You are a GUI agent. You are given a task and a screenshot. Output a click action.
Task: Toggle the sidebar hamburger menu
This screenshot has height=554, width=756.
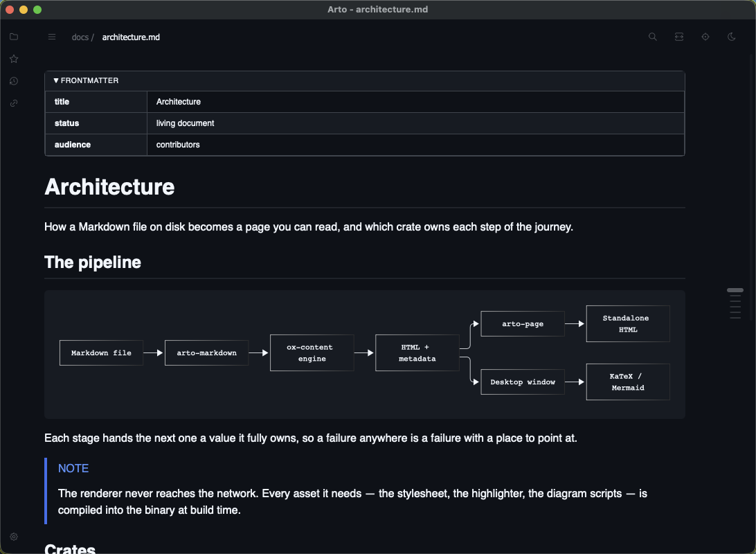coord(52,37)
